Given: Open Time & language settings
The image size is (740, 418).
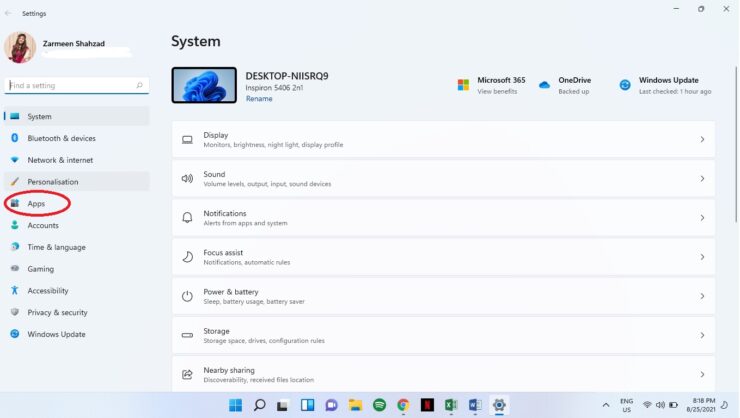Looking at the screenshot, I should point(77,247).
